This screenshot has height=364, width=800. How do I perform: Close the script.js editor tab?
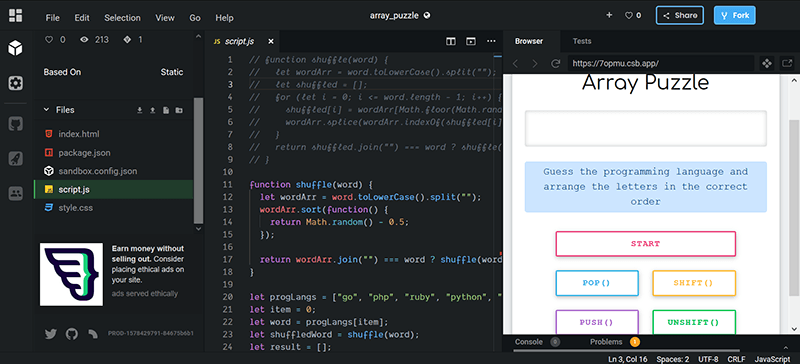[x=271, y=41]
